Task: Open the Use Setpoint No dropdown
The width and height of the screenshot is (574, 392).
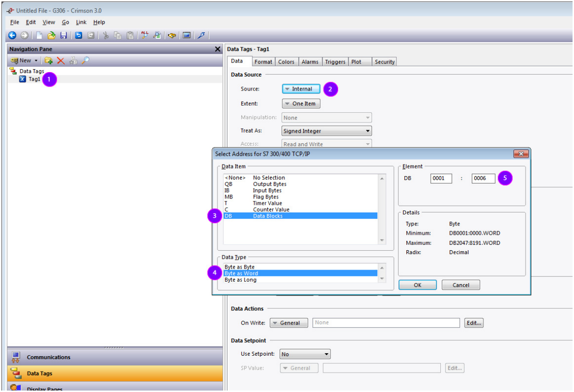Action: point(305,354)
